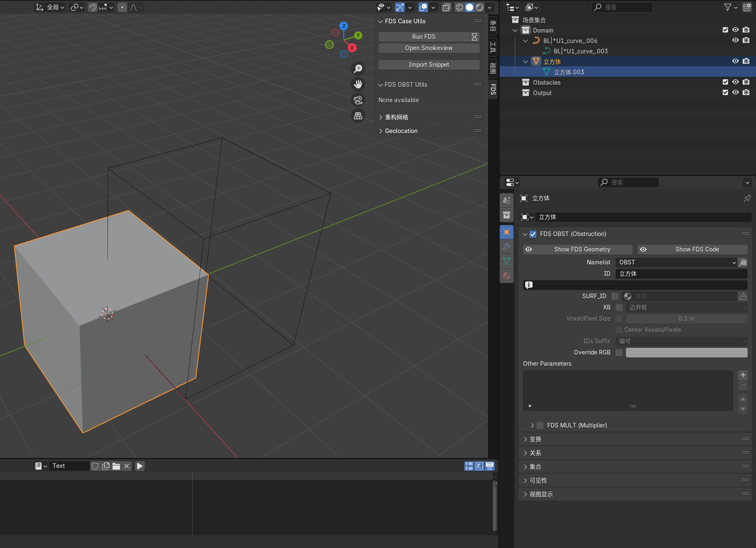Click the zoom magnifier icon in viewport
The width and height of the screenshot is (756, 548).
tap(358, 68)
